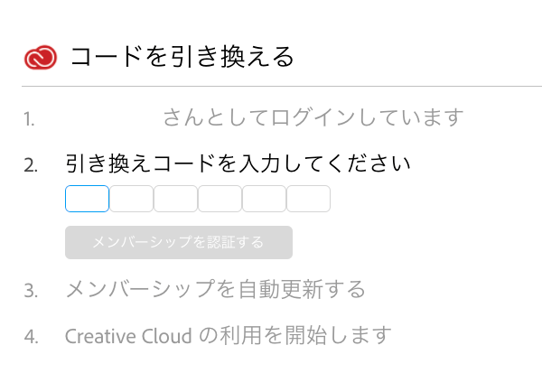The height and width of the screenshot is (392, 542).
Task: Click the さんとしてログインしています login status text
Action: point(313,117)
